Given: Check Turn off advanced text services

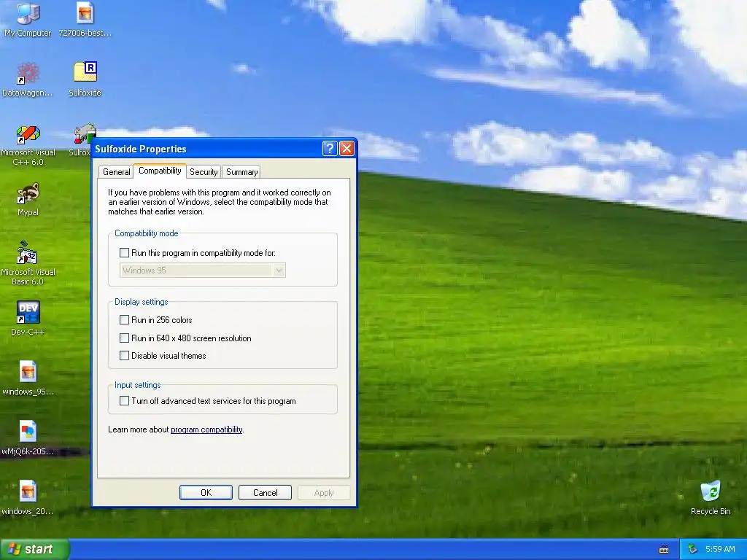Looking at the screenshot, I should click(x=124, y=400).
